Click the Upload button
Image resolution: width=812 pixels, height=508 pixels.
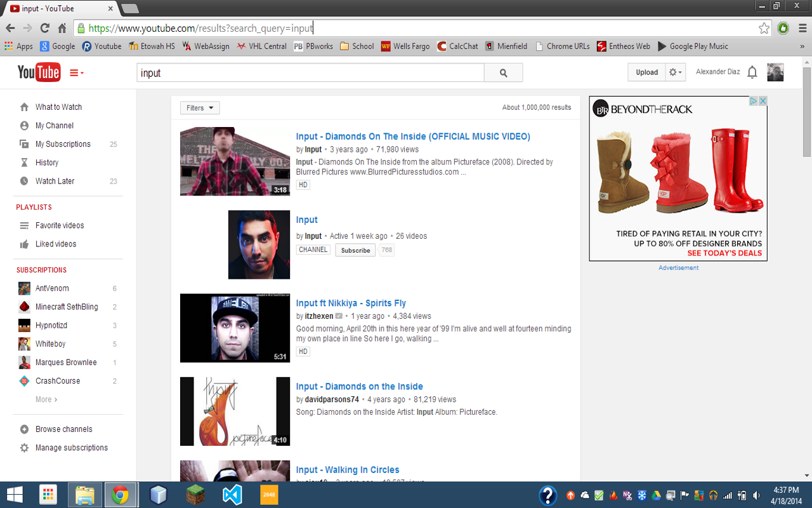[646, 72]
